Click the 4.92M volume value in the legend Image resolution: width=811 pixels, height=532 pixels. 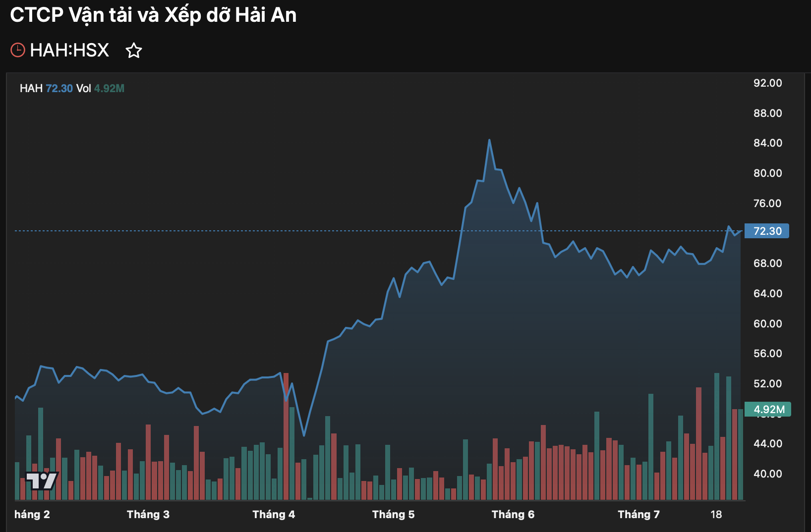coord(110,88)
